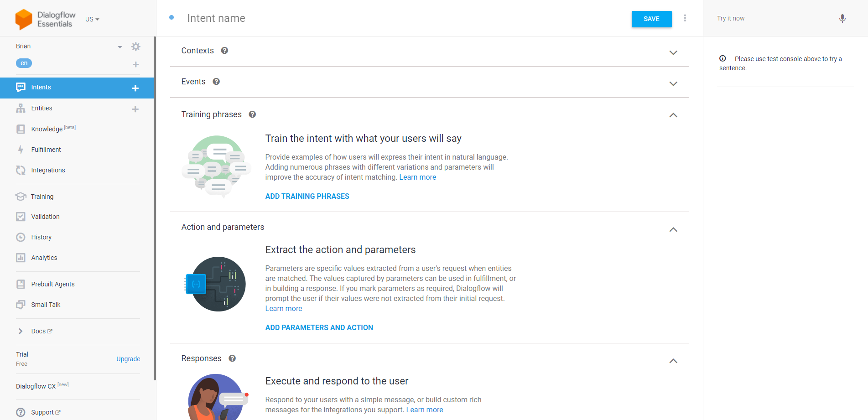The image size is (868, 420).
Task: Click the Intent name input field
Action: [x=319, y=18]
